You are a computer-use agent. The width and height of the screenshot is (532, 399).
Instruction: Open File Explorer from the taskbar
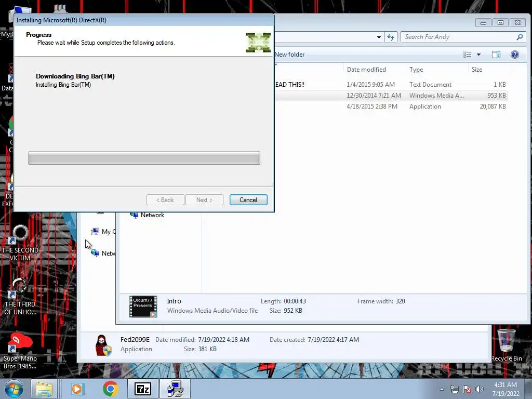pos(44,389)
